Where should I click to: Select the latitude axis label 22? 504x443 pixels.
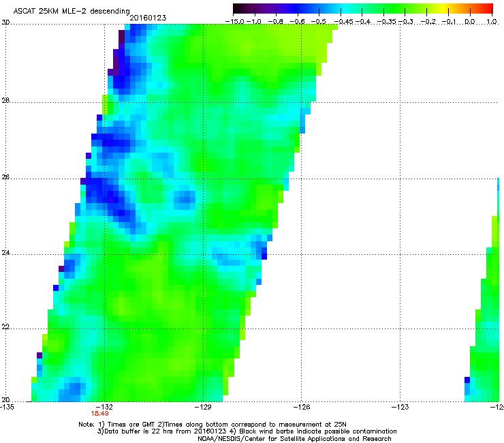point(5,326)
